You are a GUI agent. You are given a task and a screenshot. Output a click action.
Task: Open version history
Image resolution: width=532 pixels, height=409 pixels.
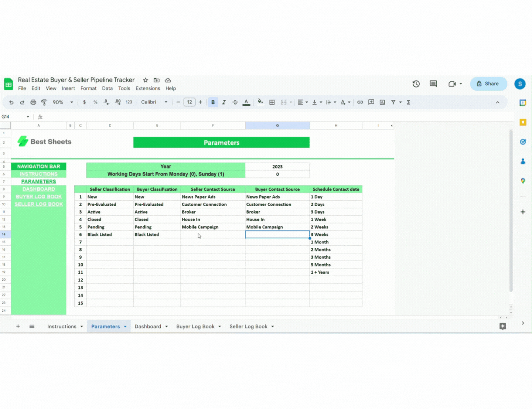416,84
